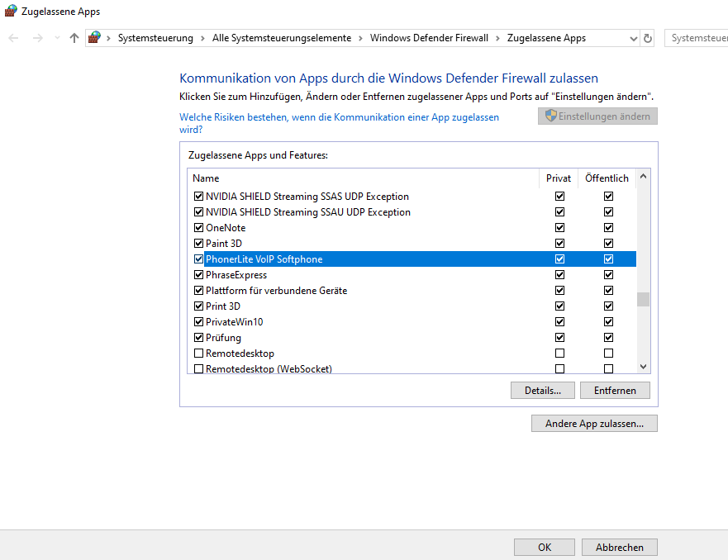Image resolution: width=728 pixels, height=560 pixels.
Task: Open Alle Systemsteuerungselemente breadcrumb
Action: point(282,38)
